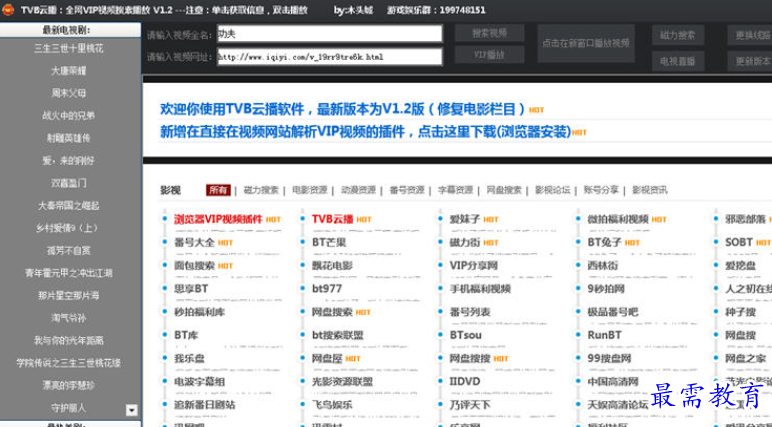Viewport: 772px width, 427px height.
Task: Open the 账号分享 tab
Action: (601, 190)
